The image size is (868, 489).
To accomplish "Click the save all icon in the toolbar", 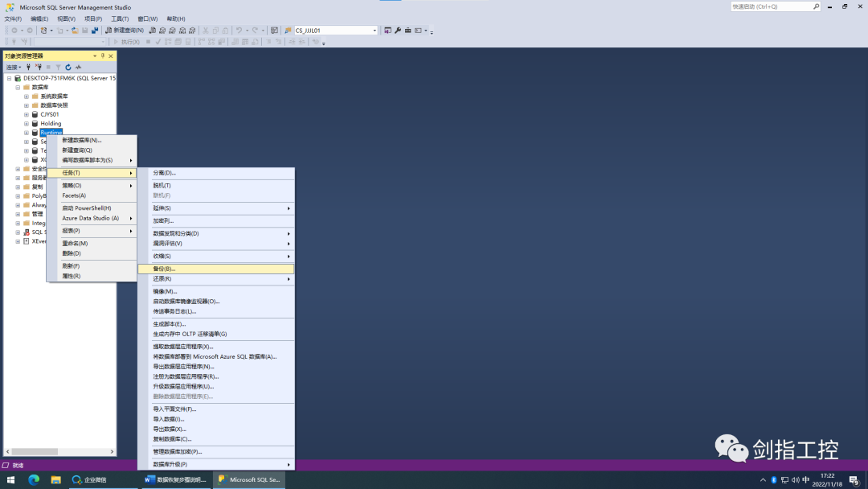I will (x=95, y=31).
